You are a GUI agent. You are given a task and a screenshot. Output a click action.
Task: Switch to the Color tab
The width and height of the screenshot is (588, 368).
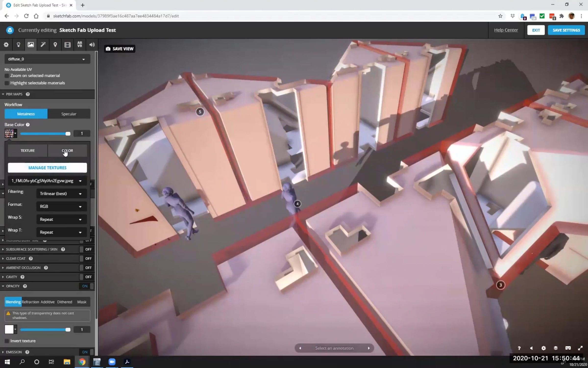pyautogui.click(x=67, y=151)
